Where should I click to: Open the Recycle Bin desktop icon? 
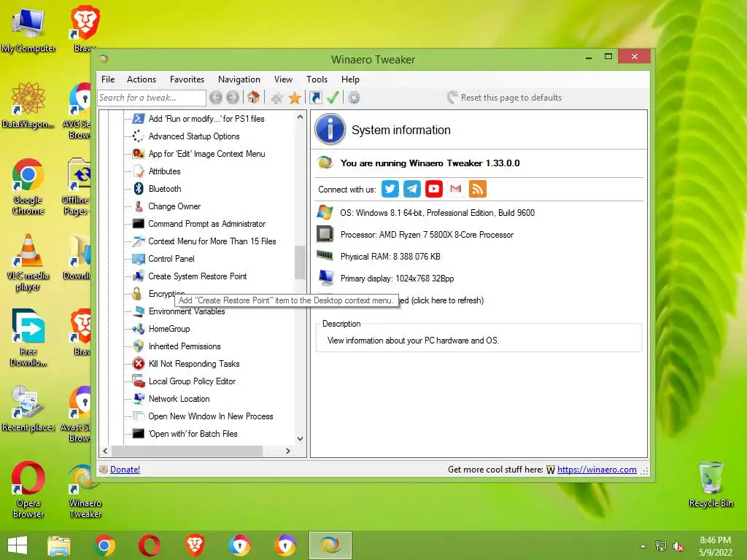point(711,484)
